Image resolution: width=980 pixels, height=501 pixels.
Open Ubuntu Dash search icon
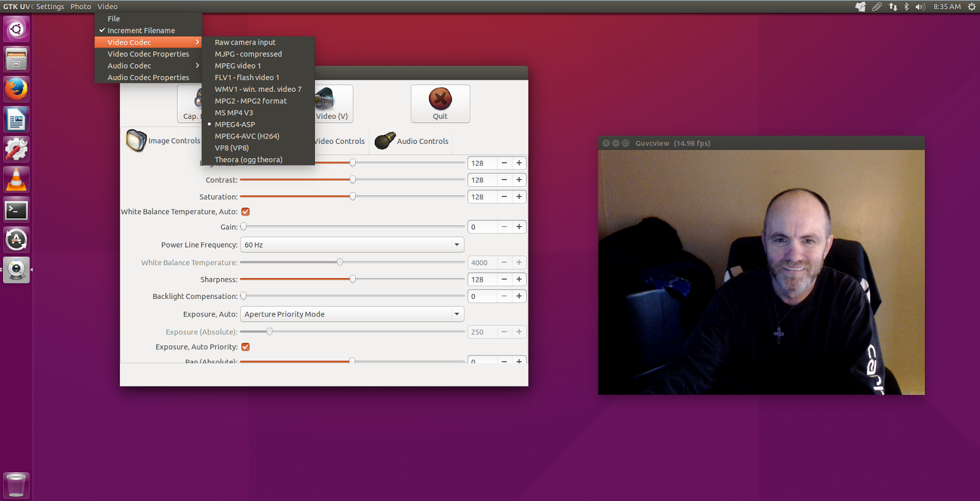(17, 29)
